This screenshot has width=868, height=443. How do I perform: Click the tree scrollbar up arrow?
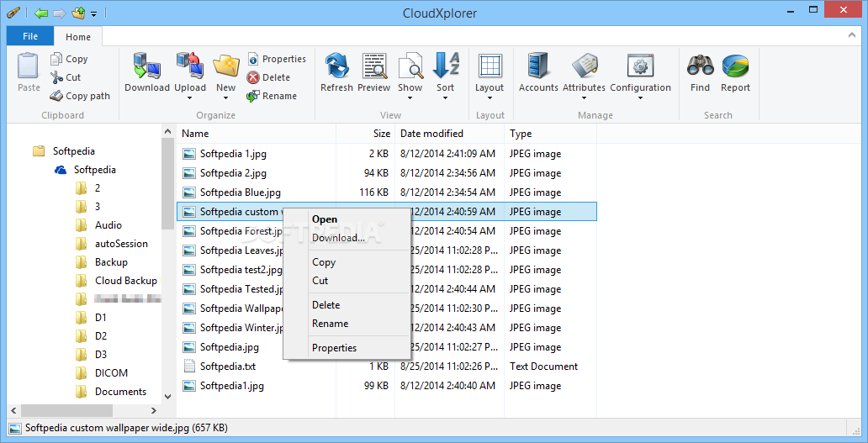pos(167,132)
